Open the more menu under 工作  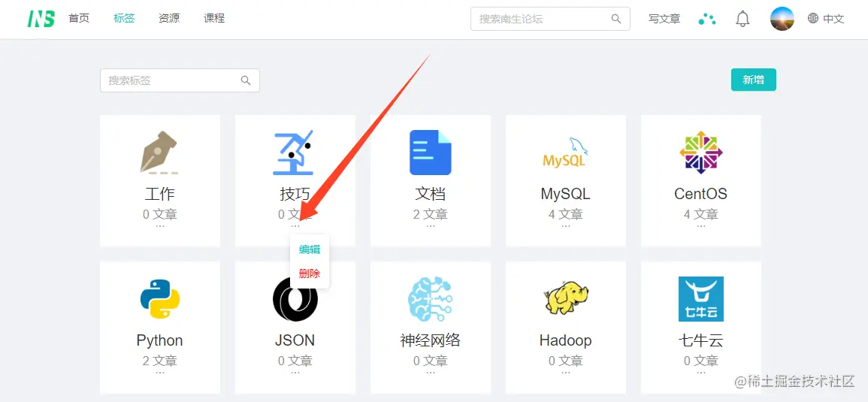tap(160, 226)
